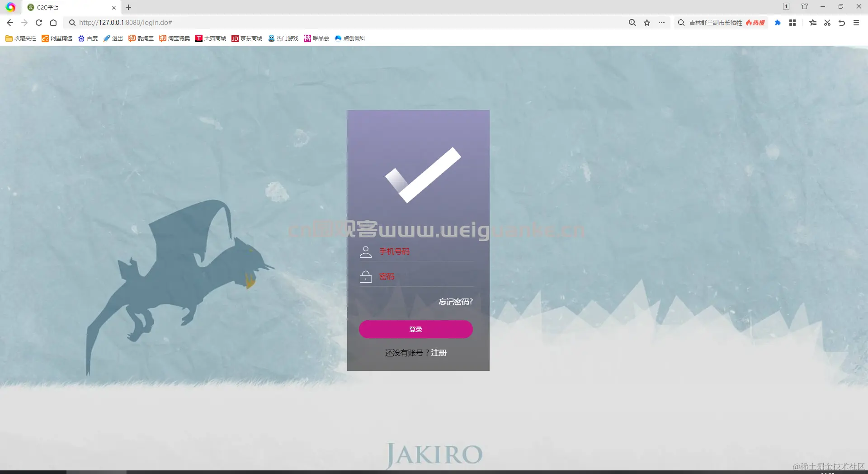
Task: Click the 忘记密码 forgot password link
Action: click(455, 302)
